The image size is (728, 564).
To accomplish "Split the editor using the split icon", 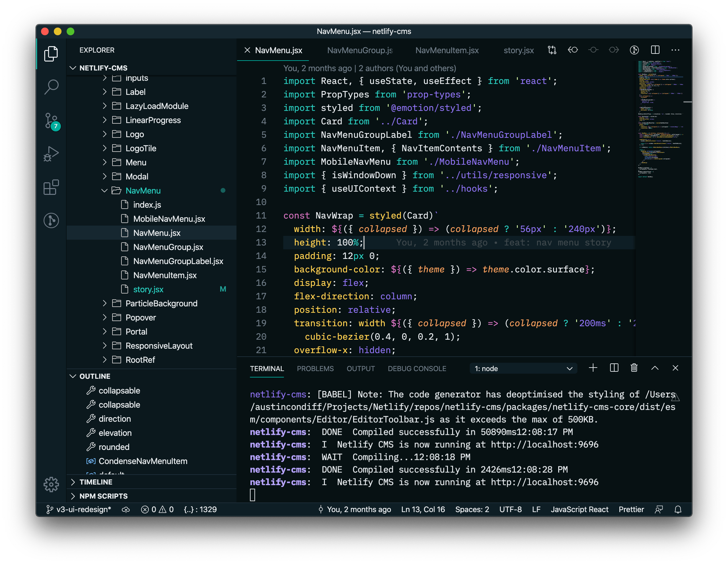I will click(655, 50).
